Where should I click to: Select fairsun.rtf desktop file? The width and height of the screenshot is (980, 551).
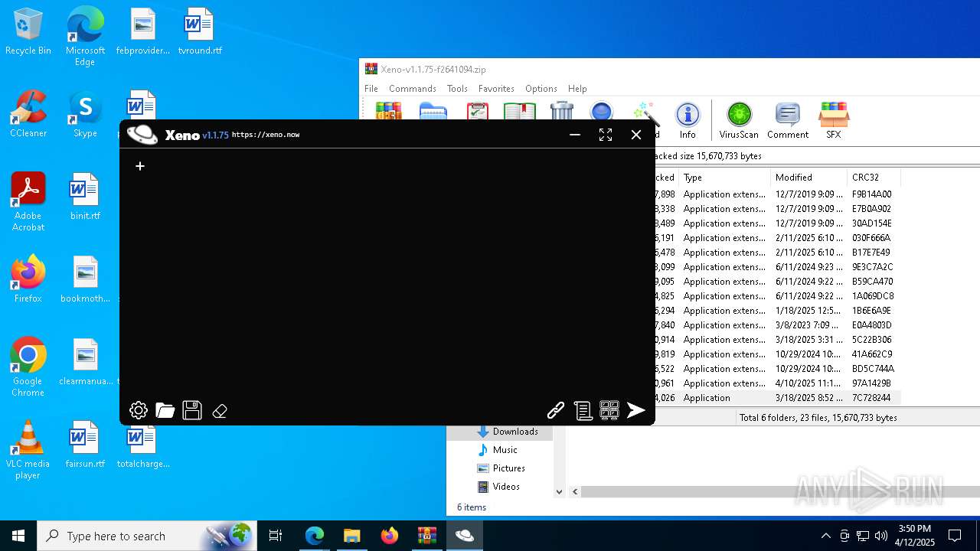85,445
